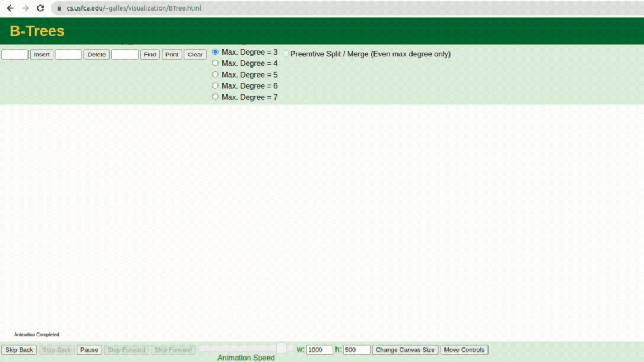Focus the canvas width input field
Image resolution: width=644 pixels, height=362 pixels.
[319, 350]
